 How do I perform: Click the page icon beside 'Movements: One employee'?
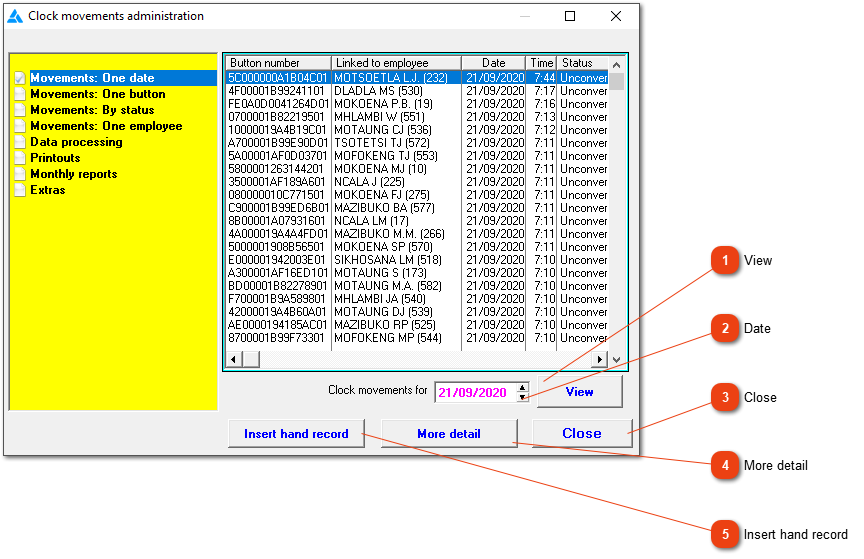pyautogui.click(x=20, y=126)
